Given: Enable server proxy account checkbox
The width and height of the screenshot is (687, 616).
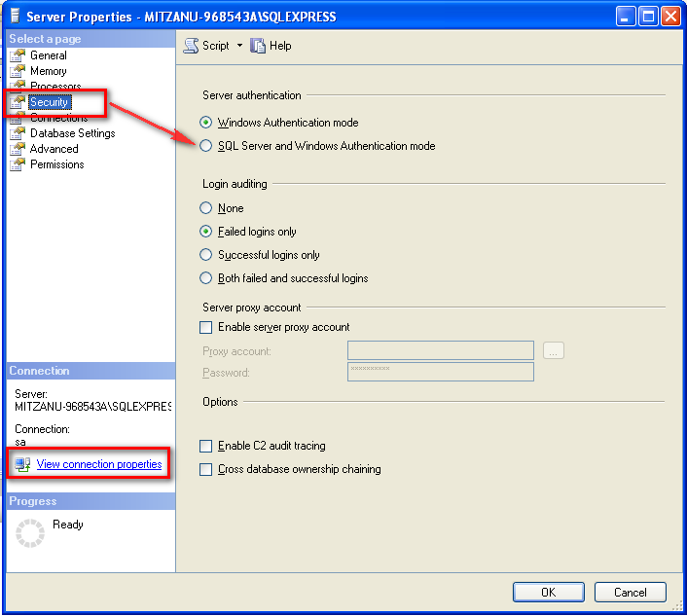Looking at the screenshot, I should (x=206, y=327).
